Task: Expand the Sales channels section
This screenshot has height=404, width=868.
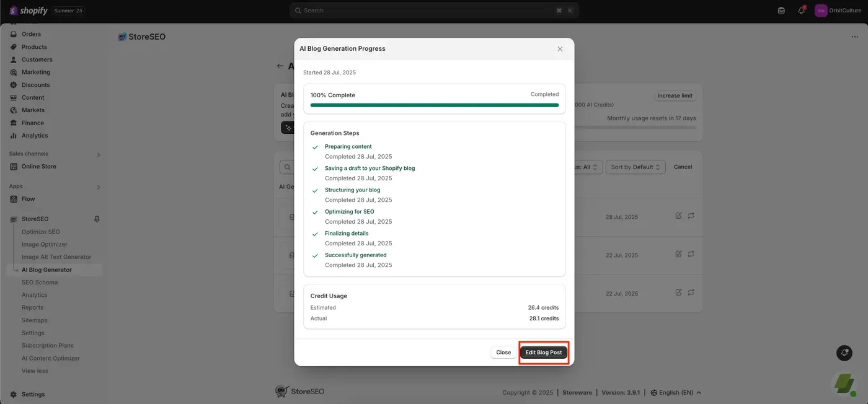Action: pyautogui.click(x=99, y=154)
